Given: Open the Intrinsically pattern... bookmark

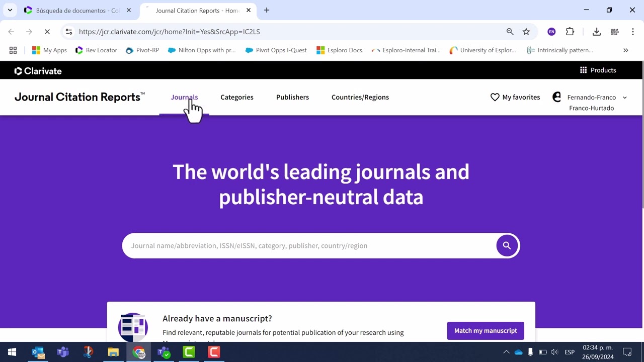Looking at the screenshot, I should point(559,50).
